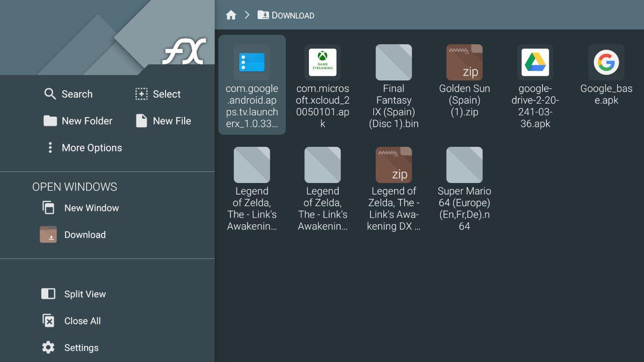Click the Home icon in breadcrumb bar
The width and height of the screenshot is (644, 362).
(x=231, y=15)
